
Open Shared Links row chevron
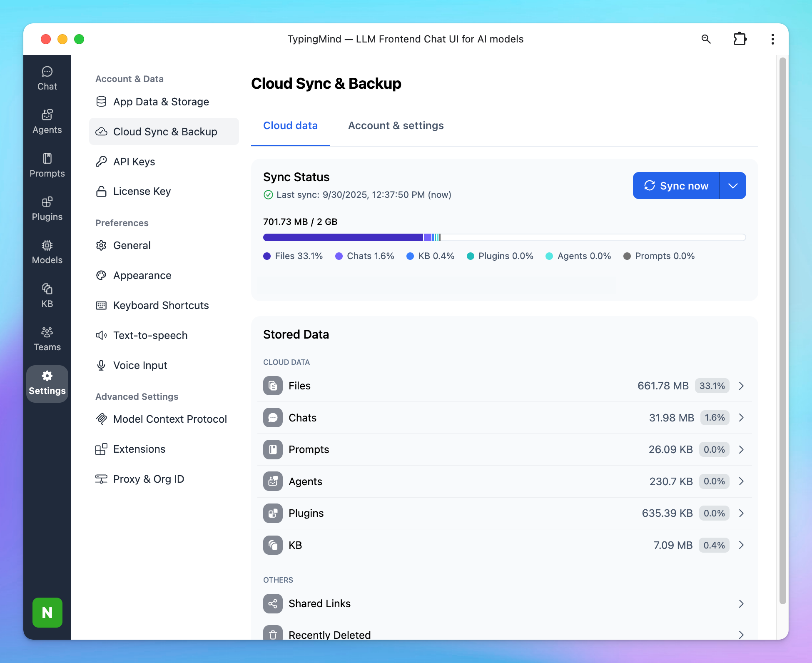pyautogui.click(x=741, y=603)
